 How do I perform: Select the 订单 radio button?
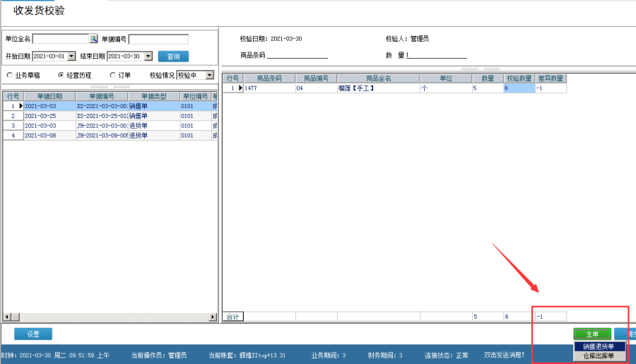coord(112,75)
